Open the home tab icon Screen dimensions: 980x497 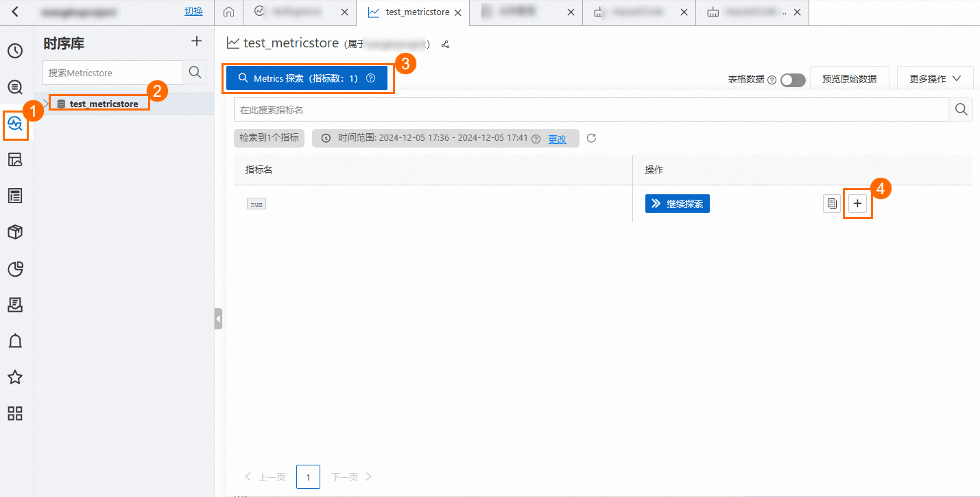pos(228,12)
